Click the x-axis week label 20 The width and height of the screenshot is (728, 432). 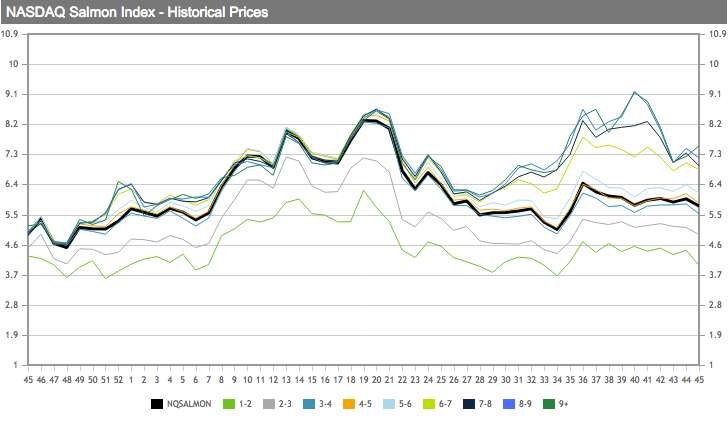click(377, 380)
